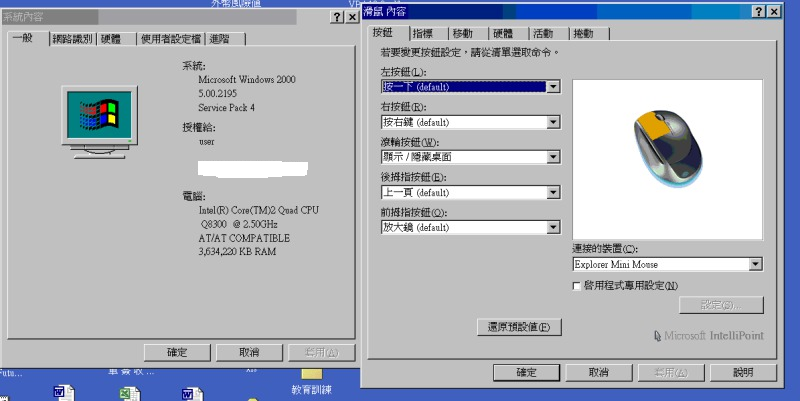The height and width of the screenshot is (401, 800).
Task: Click 取消 in the system properties dialog
Action: point(249,352)
